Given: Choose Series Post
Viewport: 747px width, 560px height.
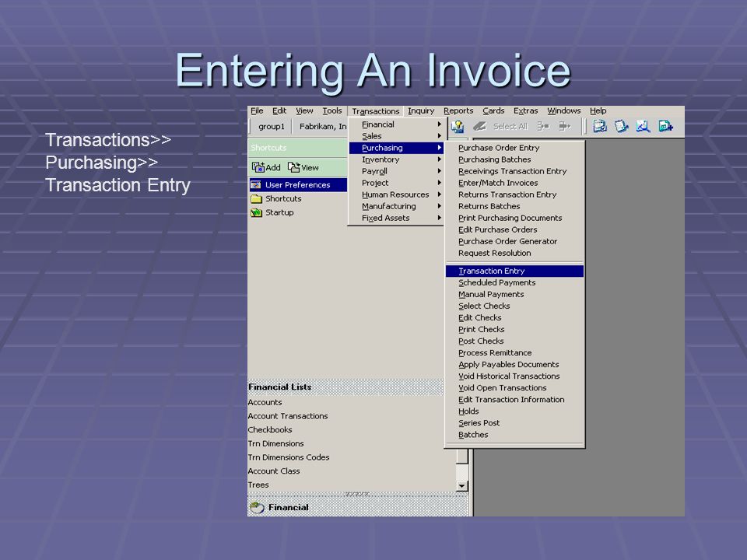Looking at the screenshot, I should click(514, 423).
